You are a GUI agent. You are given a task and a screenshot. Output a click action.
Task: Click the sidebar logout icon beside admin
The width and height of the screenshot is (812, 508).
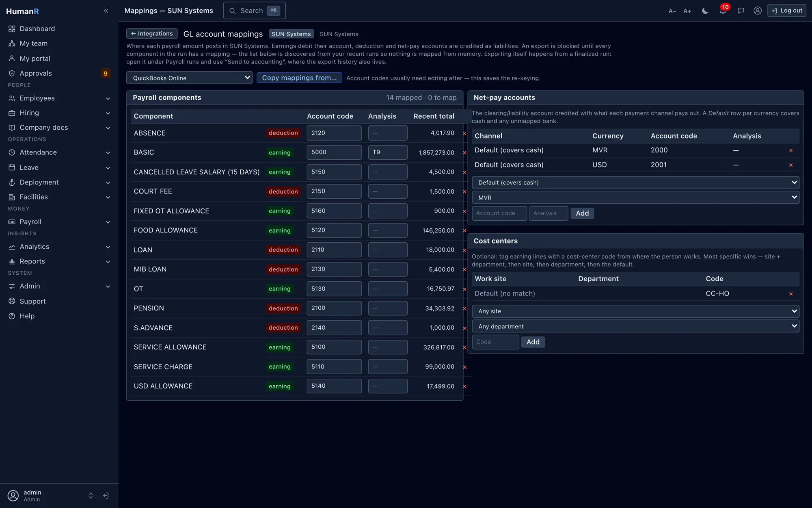pos(106,496)
